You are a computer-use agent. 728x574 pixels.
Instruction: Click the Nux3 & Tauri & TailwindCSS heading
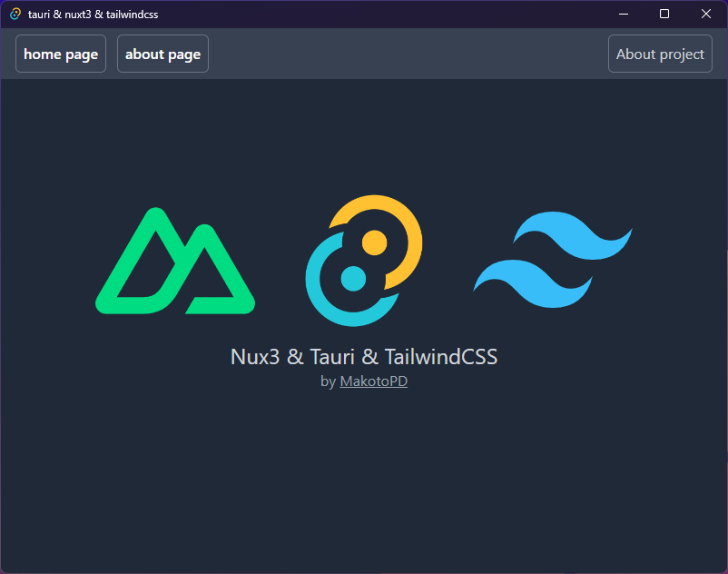[x=364, y=357]
